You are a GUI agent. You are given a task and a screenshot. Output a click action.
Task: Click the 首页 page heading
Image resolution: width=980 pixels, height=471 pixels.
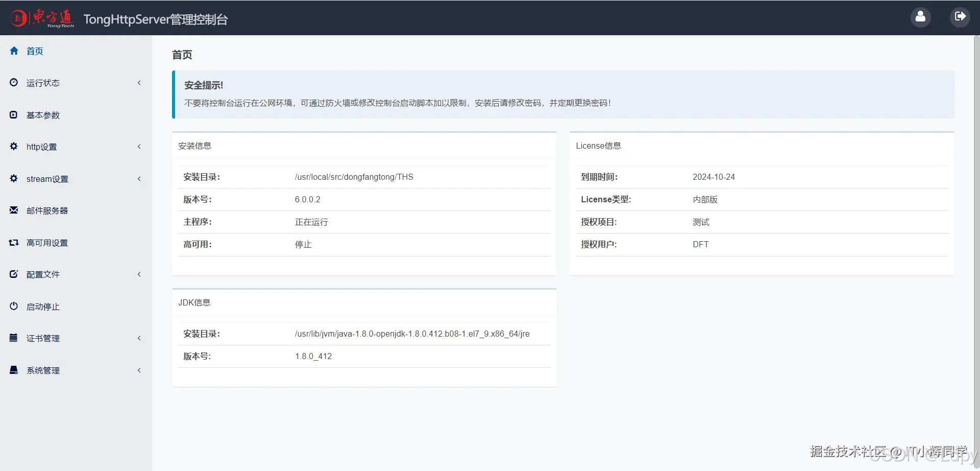pyautogui.click(x=182, y=55)
